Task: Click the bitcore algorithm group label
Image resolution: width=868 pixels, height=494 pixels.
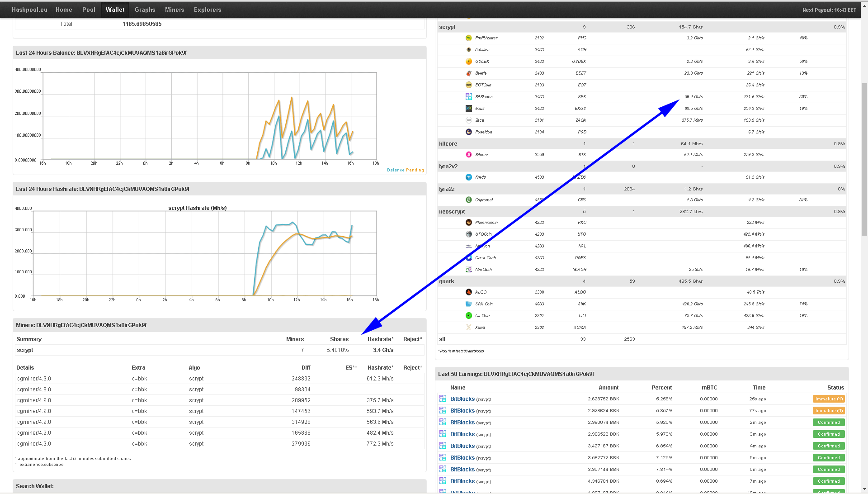Action: coord(448,144)
